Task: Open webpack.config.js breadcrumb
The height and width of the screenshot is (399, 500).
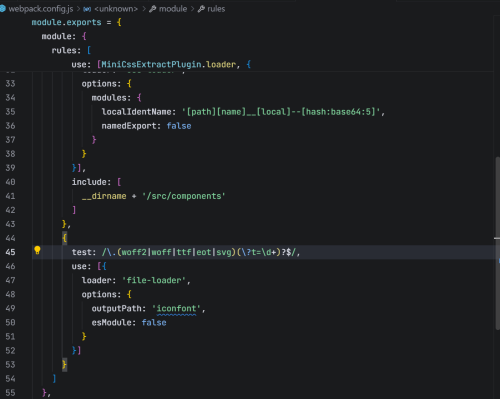Action: (41, 9)
